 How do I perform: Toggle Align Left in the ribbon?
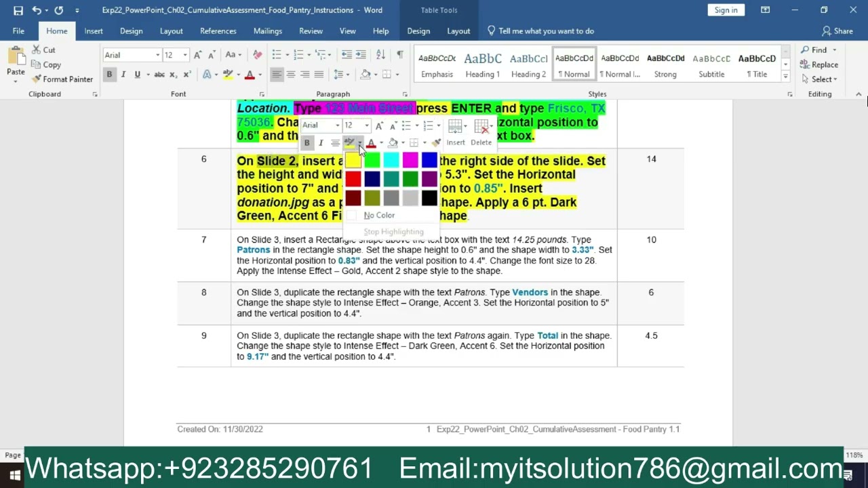277,75
